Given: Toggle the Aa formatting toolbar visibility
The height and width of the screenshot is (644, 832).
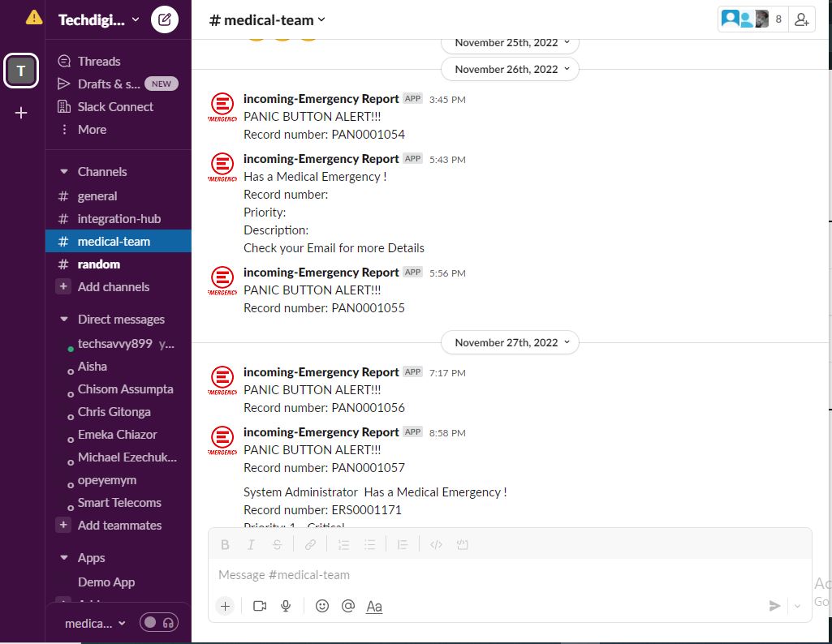Looking at the screenshot, I should tap(374, 606).
